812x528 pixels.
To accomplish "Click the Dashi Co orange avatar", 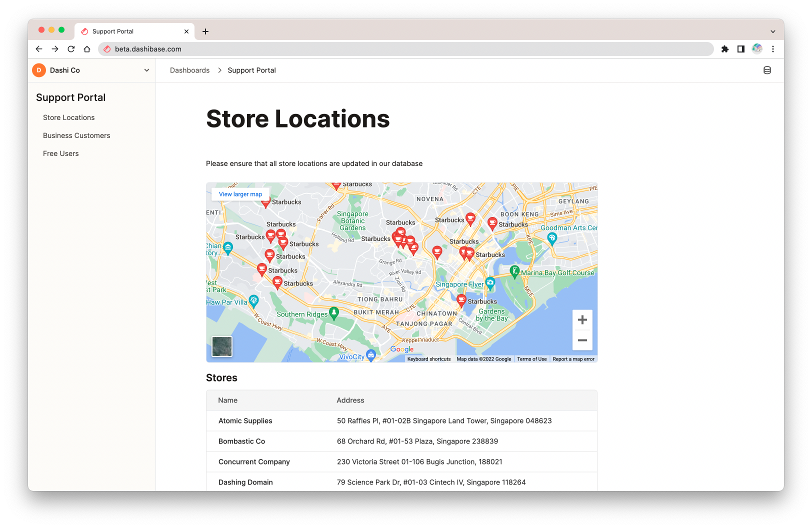I will click(x=39, y=70).
